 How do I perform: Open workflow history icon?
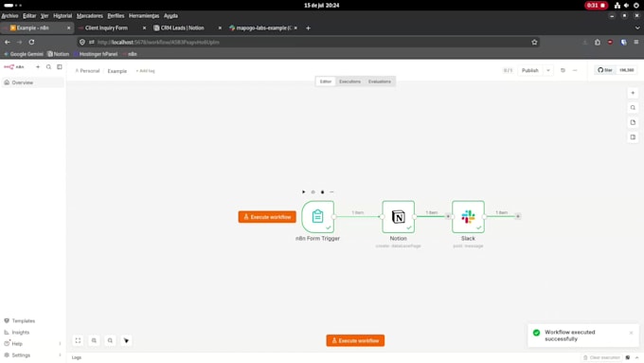point(563,70)
